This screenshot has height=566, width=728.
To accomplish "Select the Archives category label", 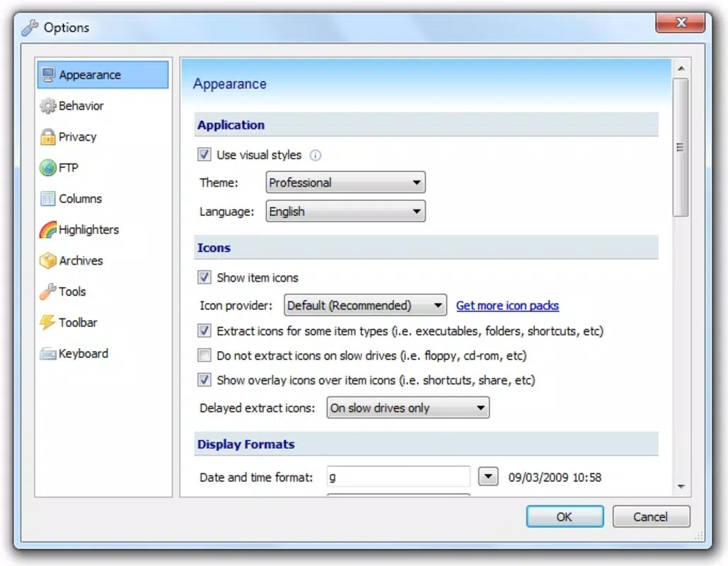I will pyautogui.click(x=81, y=260).
